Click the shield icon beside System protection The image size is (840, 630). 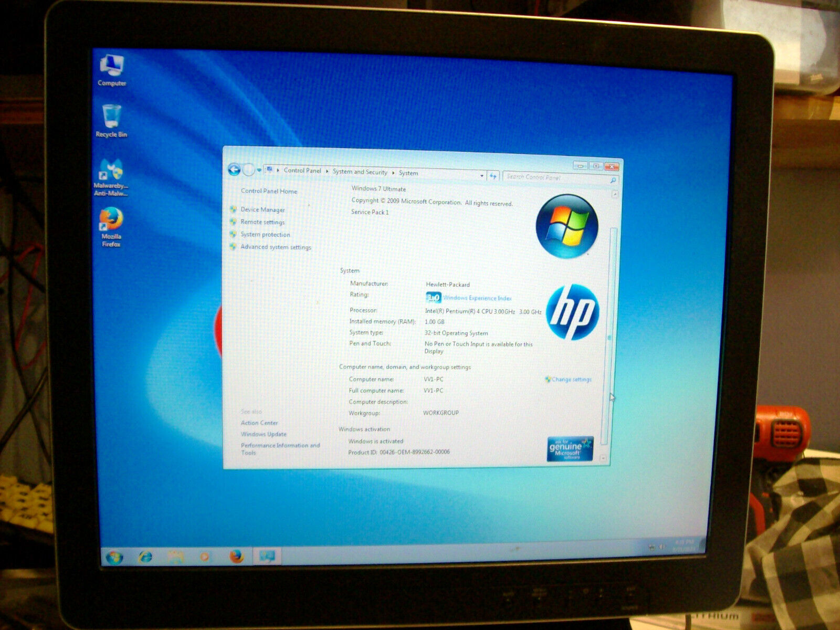point(233,234)
